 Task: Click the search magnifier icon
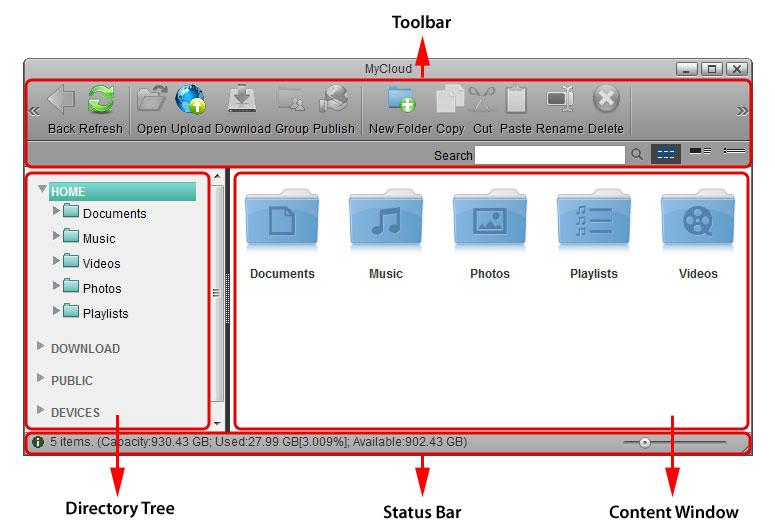[637, 154]
